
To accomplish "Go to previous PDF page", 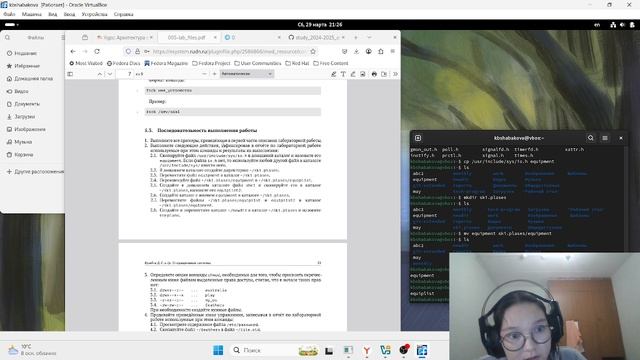I will 100,74.
